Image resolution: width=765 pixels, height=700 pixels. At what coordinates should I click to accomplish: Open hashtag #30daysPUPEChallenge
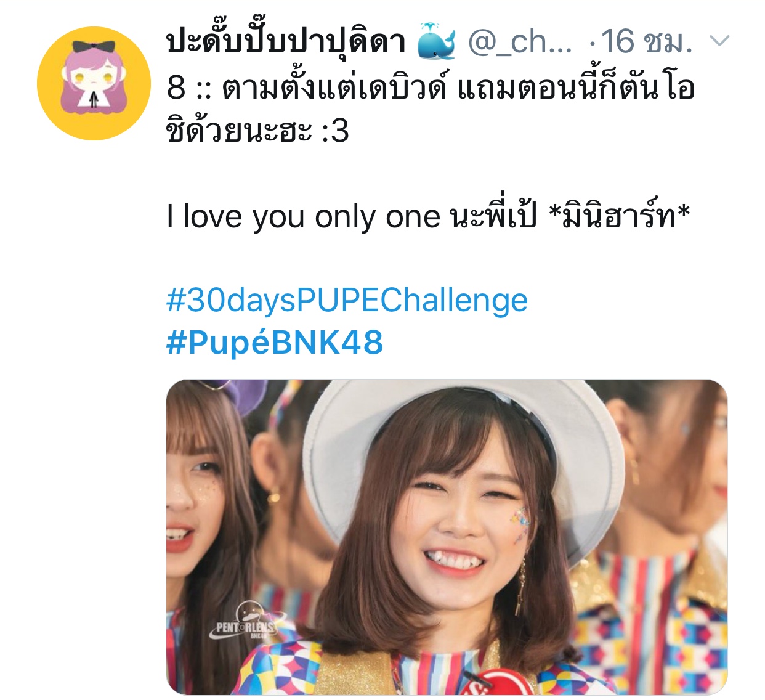coord(347,301)
